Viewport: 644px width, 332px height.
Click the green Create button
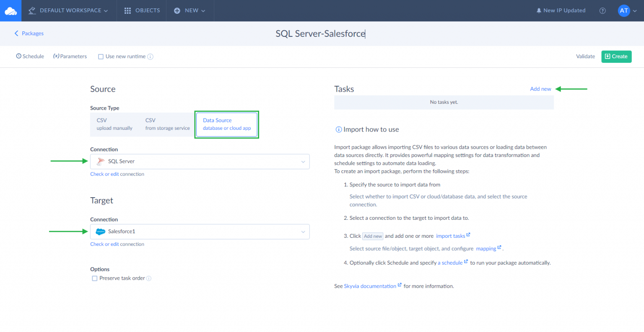pos(616,57)
